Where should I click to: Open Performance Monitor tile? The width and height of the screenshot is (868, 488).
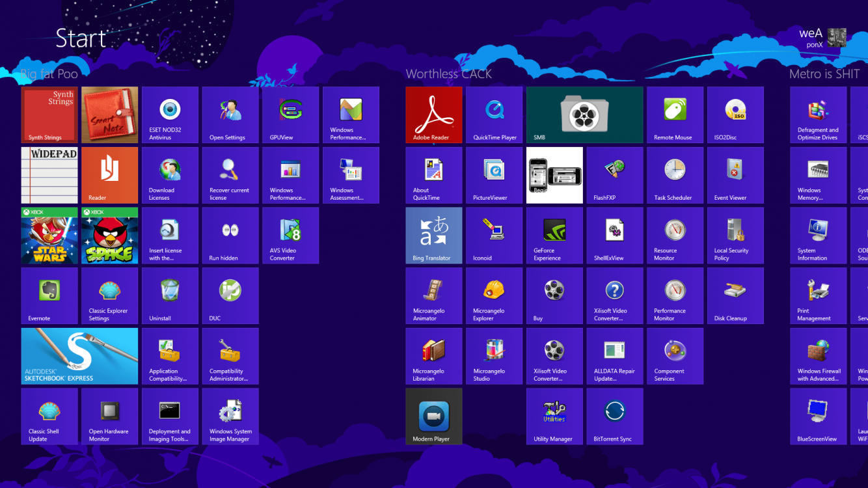pyautogui.click(x=675, y=295)
